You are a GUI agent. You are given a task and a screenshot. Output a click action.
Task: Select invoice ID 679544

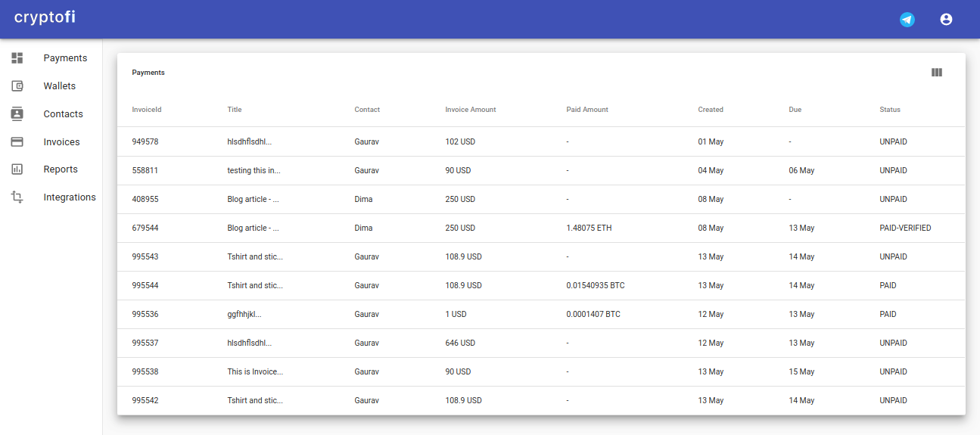145,228
